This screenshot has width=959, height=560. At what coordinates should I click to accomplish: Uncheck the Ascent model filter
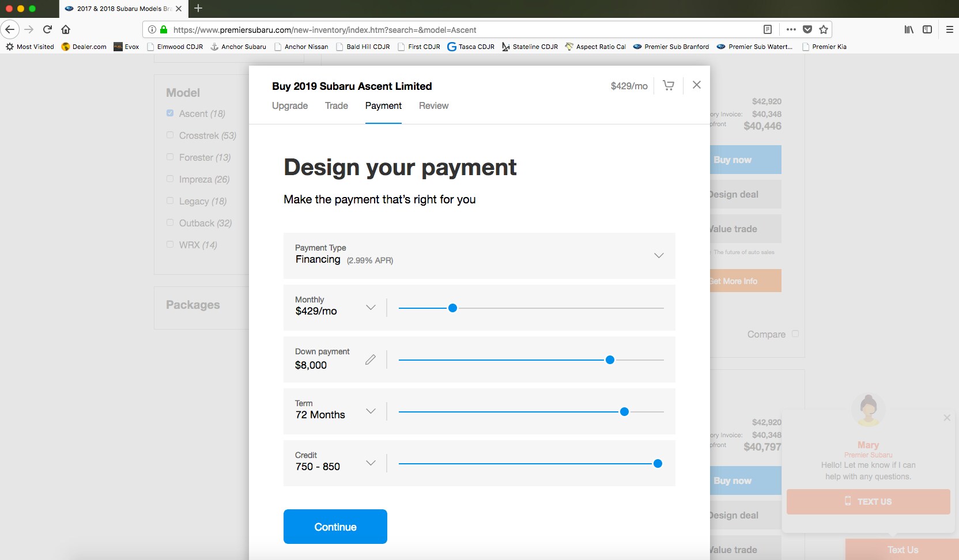tap(170, 113)
